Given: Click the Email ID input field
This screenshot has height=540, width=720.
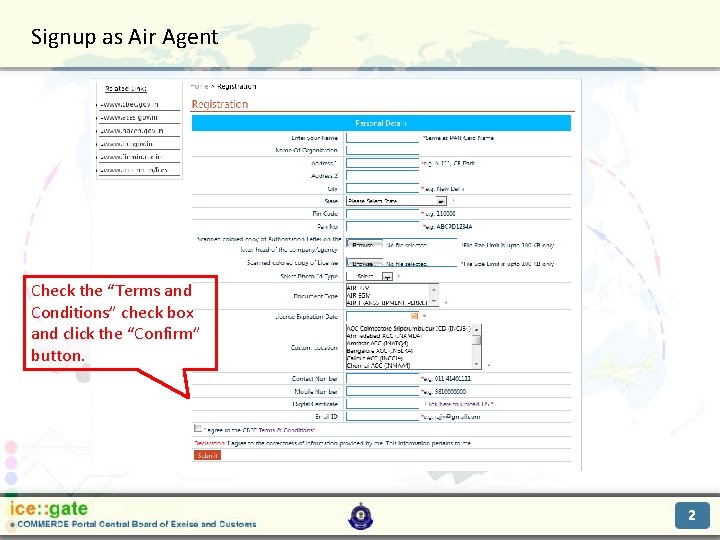Looking at the screenshot, I should click(x=382, y=416).
